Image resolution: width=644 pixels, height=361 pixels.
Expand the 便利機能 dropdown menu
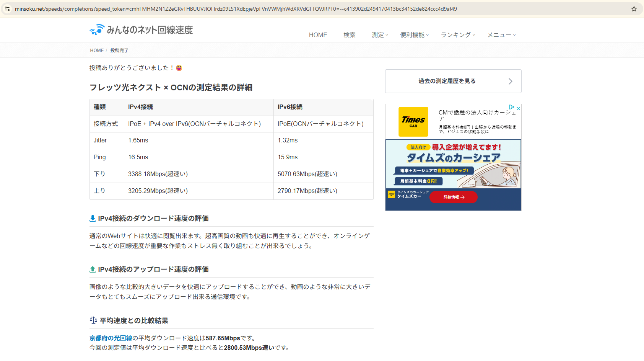pyautogui.click(x=414, y=35)
